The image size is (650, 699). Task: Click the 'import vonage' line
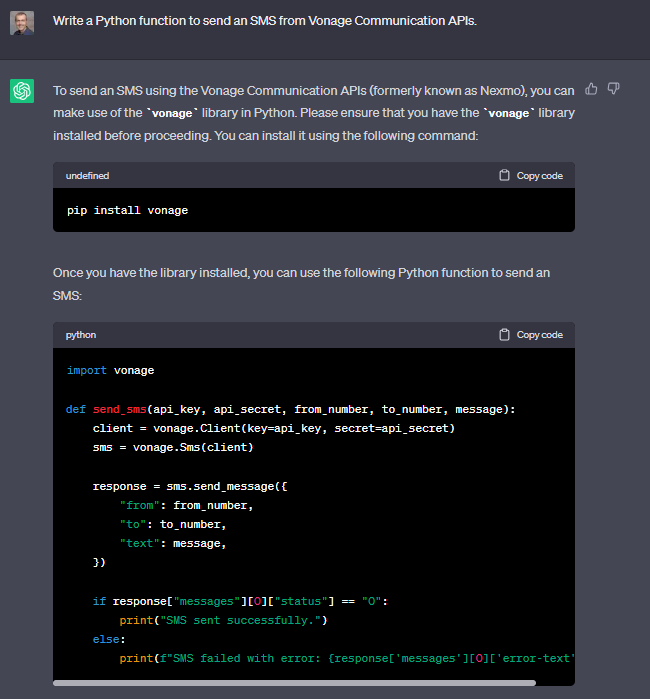pyautogui.click(x=110, y=370)
